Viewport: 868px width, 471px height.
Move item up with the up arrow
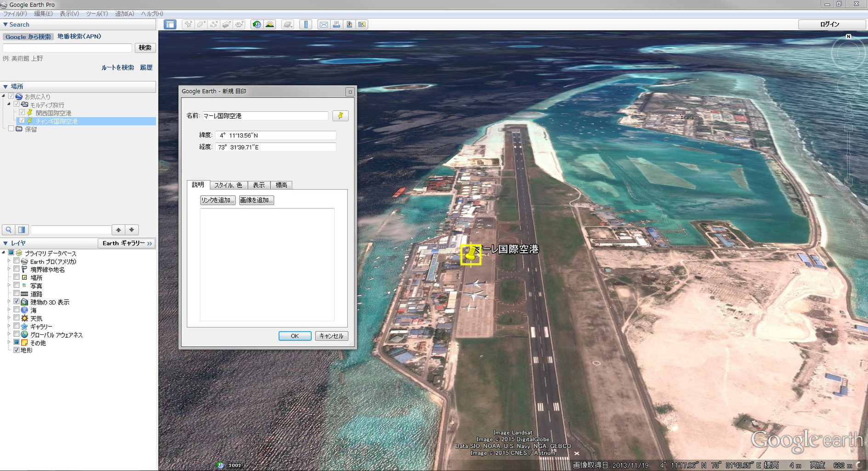(x=119, y=230)
